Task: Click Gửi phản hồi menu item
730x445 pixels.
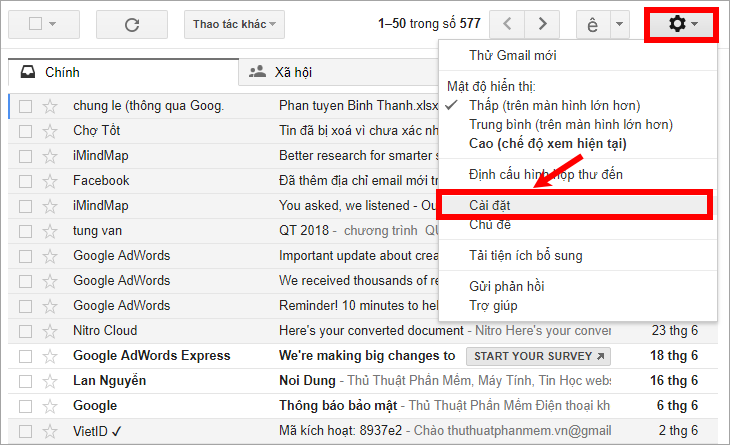Action: [x=507, y=286]
